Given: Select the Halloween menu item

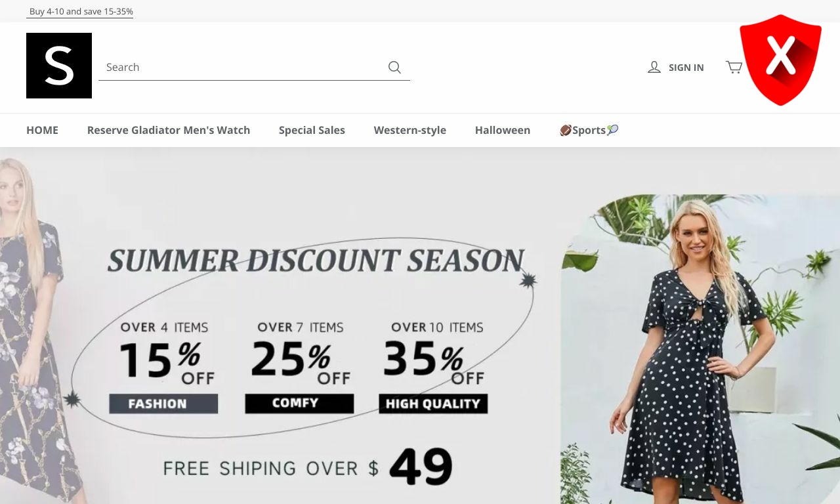Looking at the screenshot, I should coord(503,130).
